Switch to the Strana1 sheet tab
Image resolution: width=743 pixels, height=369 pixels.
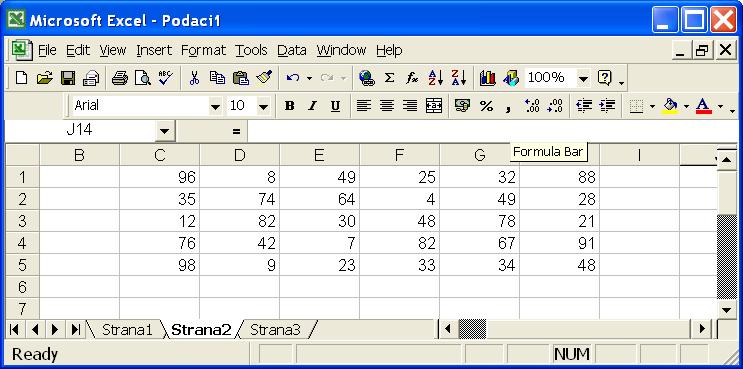point(127,330)
